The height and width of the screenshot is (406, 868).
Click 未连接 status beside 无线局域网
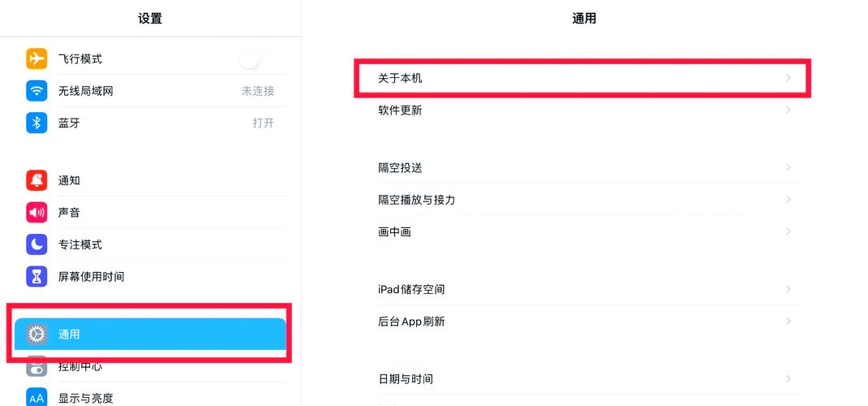tap(258, 91)
